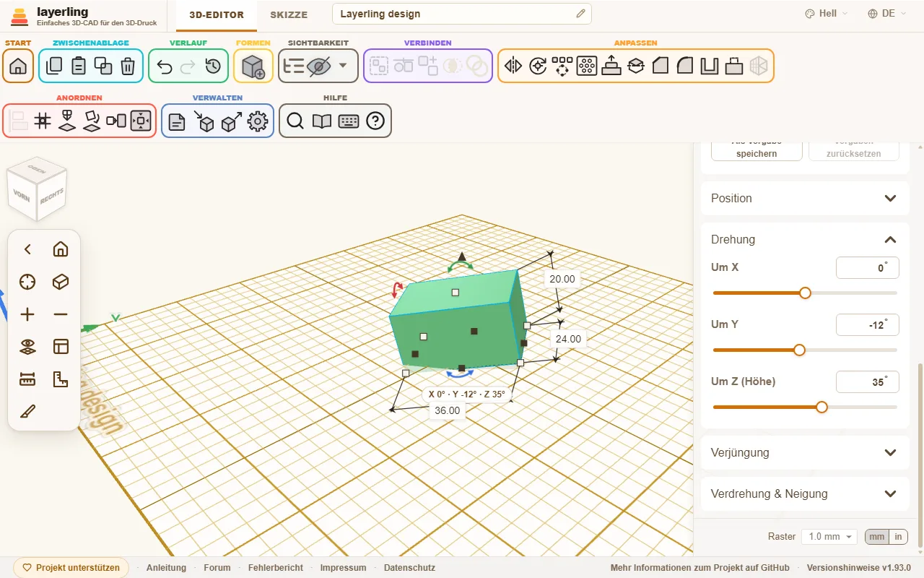Click the Start home icon
This screenshot has height=578, width=924.
[x=18, y=66]
